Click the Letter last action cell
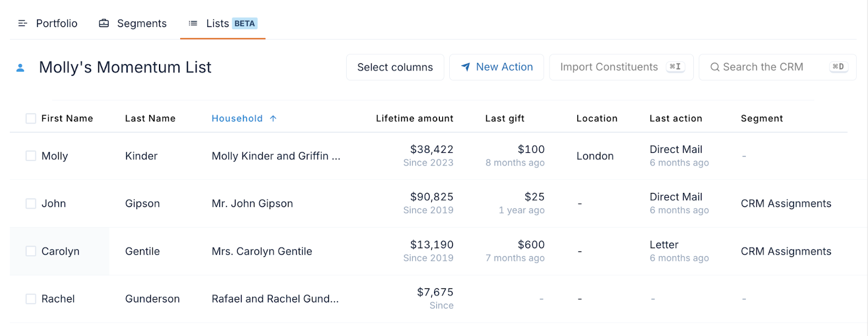868x336 pixels. pos(664,245)
